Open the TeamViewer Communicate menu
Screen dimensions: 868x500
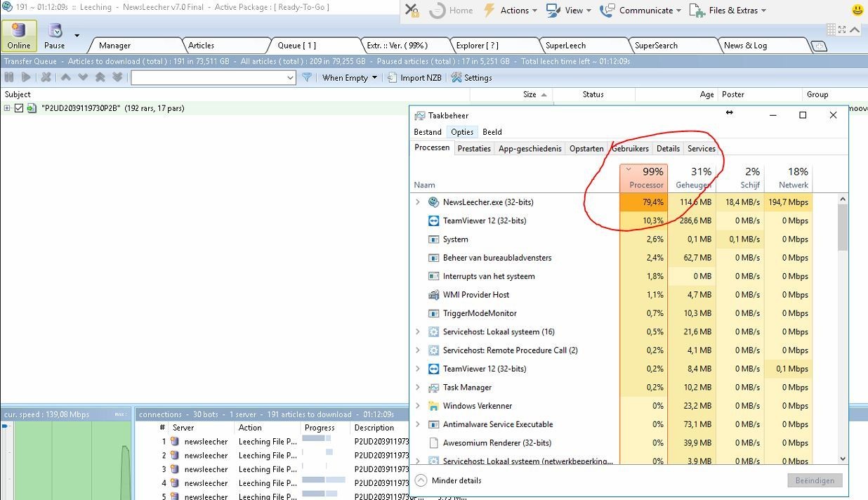pos(640,11)
